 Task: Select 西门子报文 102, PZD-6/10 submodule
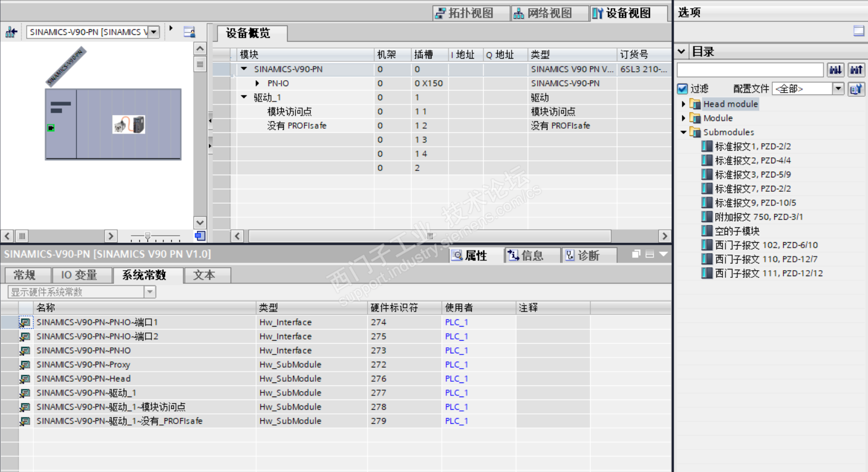coord(766,245)
